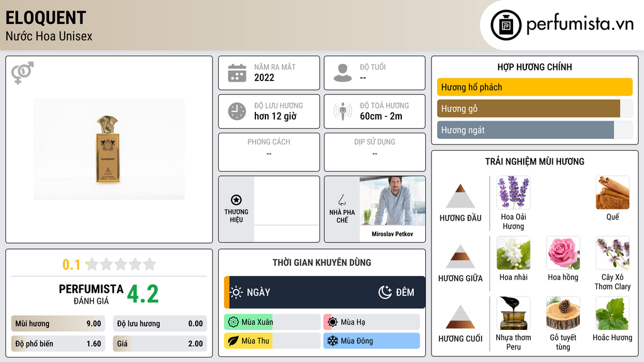The image size is (644, 362).
Task: Select the Hoa hồng note image
Action: point(563,253)
